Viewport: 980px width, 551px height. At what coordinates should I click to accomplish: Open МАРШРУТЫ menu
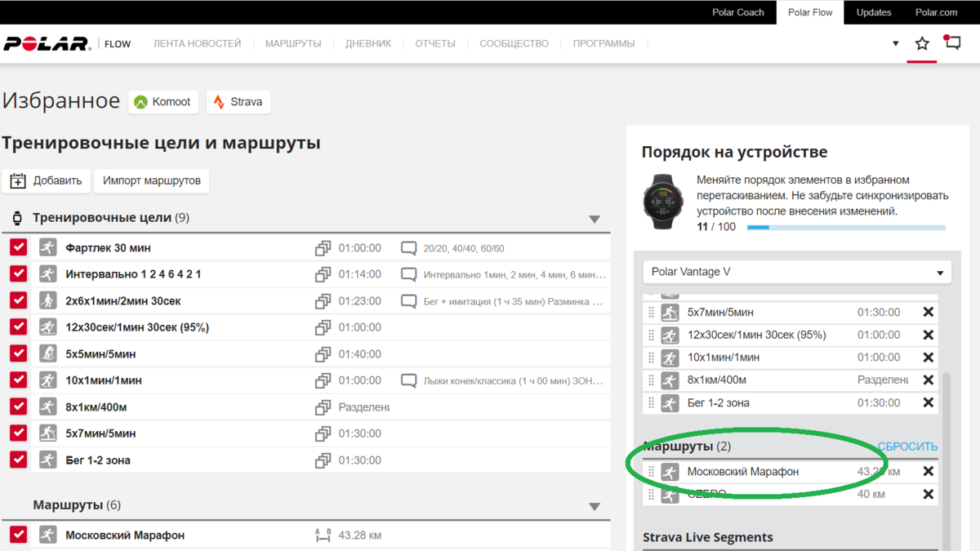[293, 43]
